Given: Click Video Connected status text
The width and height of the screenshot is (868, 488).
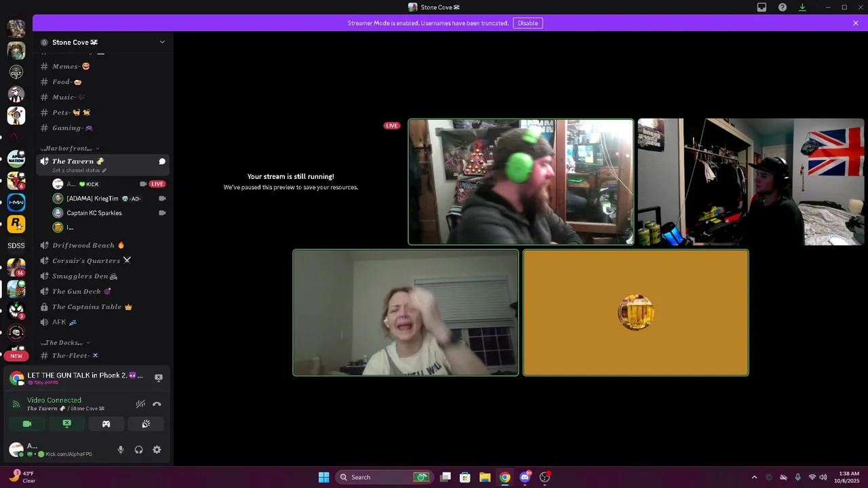Looking at the screenshot, I should (x=54, y=400).
